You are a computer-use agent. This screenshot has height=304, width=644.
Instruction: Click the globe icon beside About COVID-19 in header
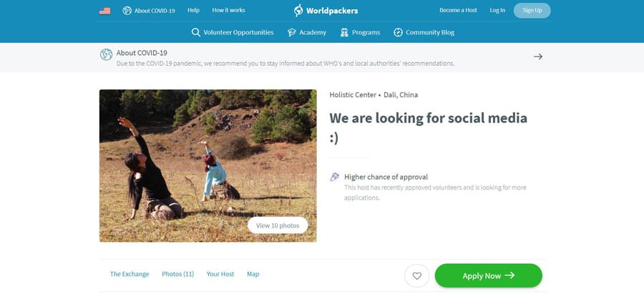pyautogui.click(x=127, y=11)
